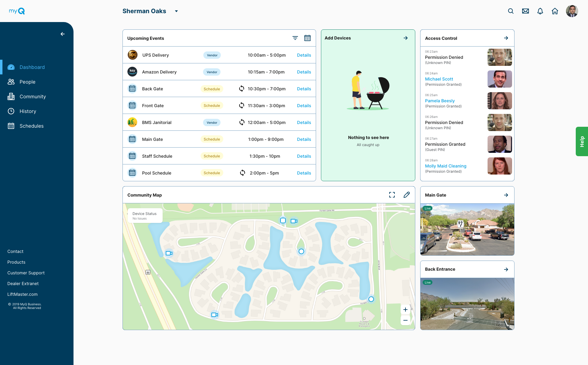Zoom in on the map using plus control
588x365 pixels.
click(x=405, y=309)
